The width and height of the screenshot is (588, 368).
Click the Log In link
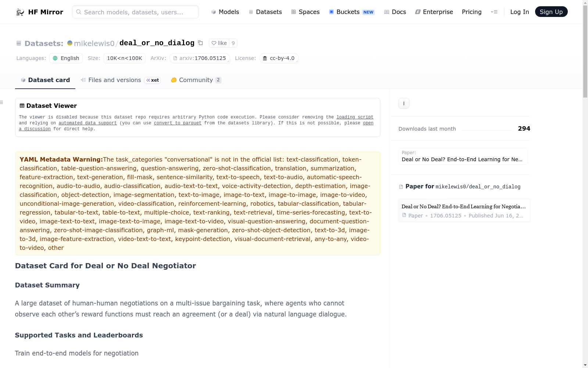pyautogui.click(x=520, y=12)
